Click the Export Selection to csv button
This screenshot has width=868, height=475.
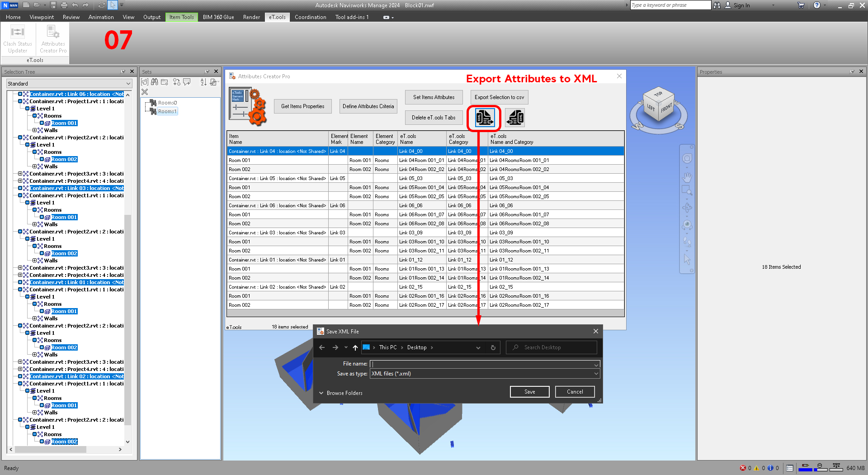(x=499, y=97)
